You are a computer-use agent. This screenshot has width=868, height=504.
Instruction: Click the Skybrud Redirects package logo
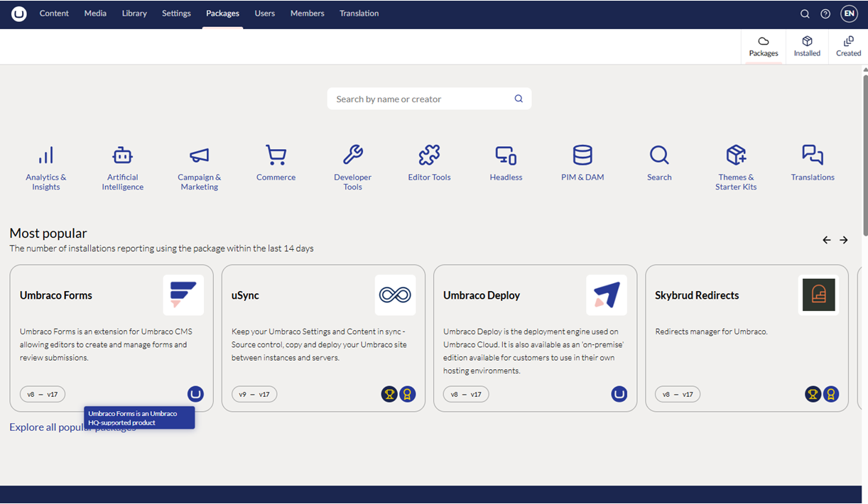coord(818,295)
